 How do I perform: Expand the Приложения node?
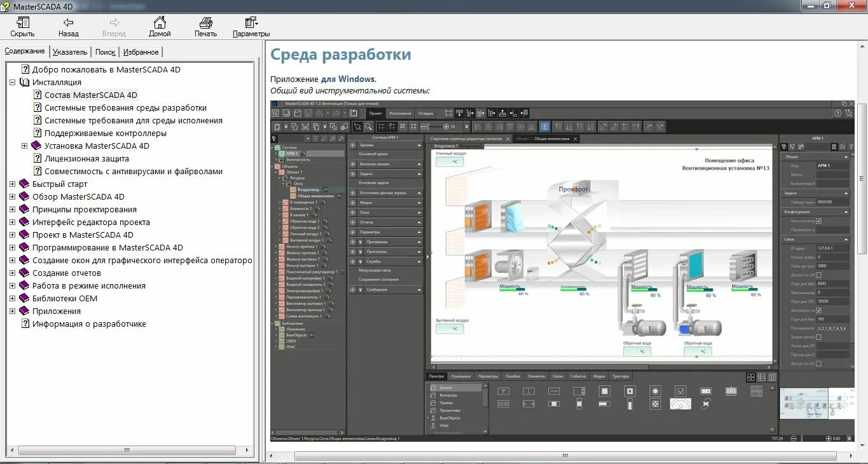click(x=13, y=311)
